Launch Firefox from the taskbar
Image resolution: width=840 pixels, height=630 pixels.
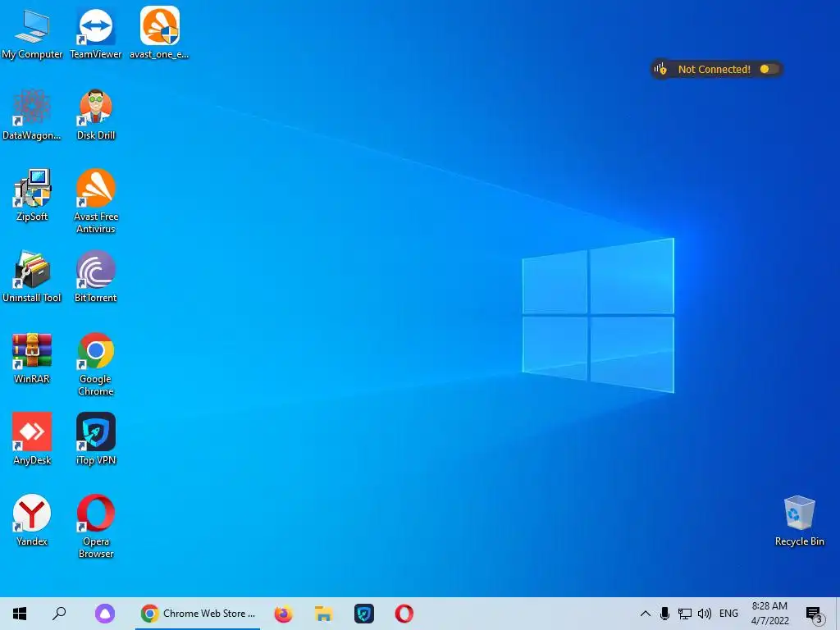point(283,614)
